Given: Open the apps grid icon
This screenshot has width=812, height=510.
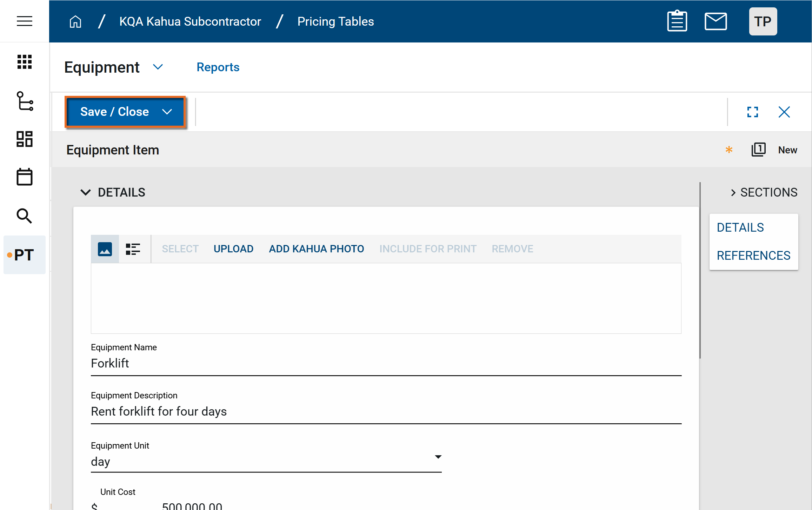Looking at the screenshot, I should click(24, 62).
